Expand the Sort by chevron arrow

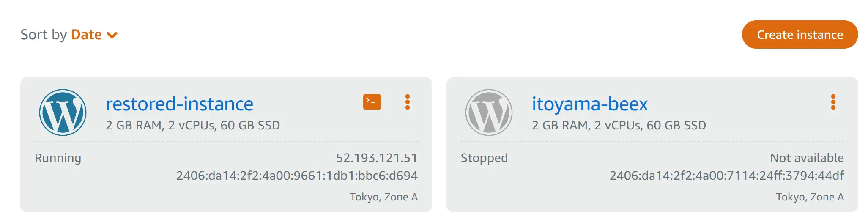[112, 35]
